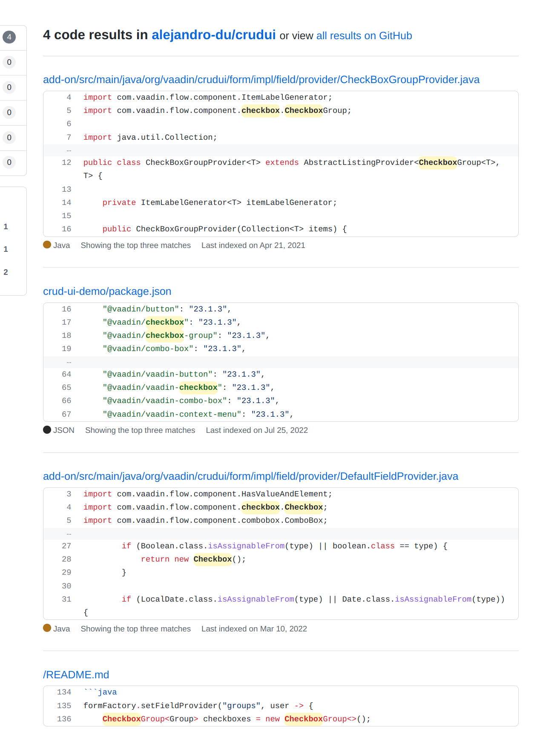Image resolution: width=560 pixels, height=729 pixels.
Task: Expand hidden lines after line 7 in CheckBoxGroupProvider
Action: pos(69,150)
